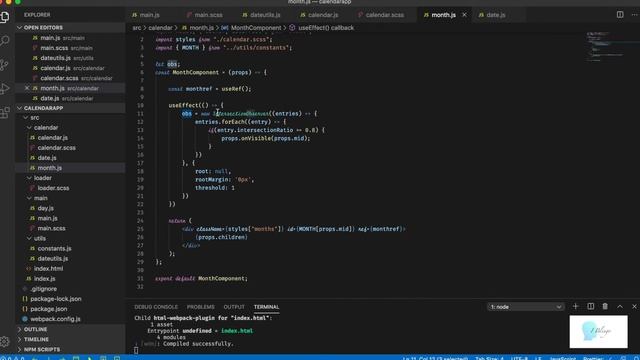The width and height of the screenshot is (640, 360).
Task: Change Tab Size in status bar
Action: point(489,358)
